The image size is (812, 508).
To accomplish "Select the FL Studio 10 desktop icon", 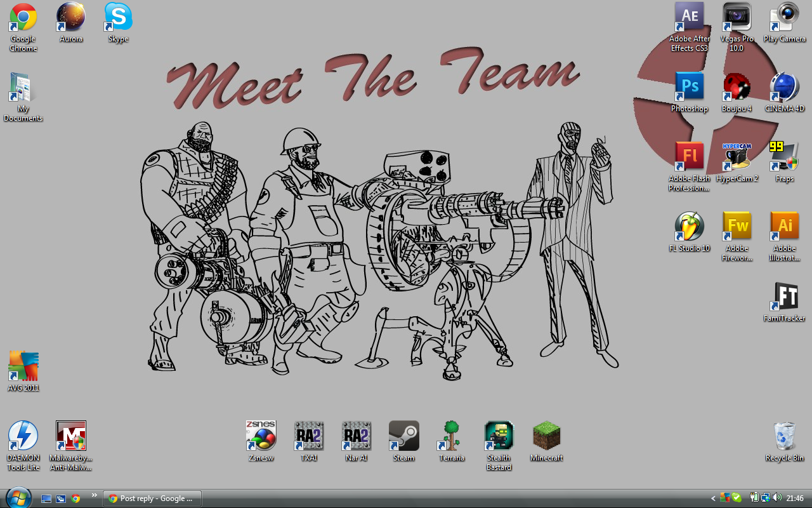I will click(690, 227).
